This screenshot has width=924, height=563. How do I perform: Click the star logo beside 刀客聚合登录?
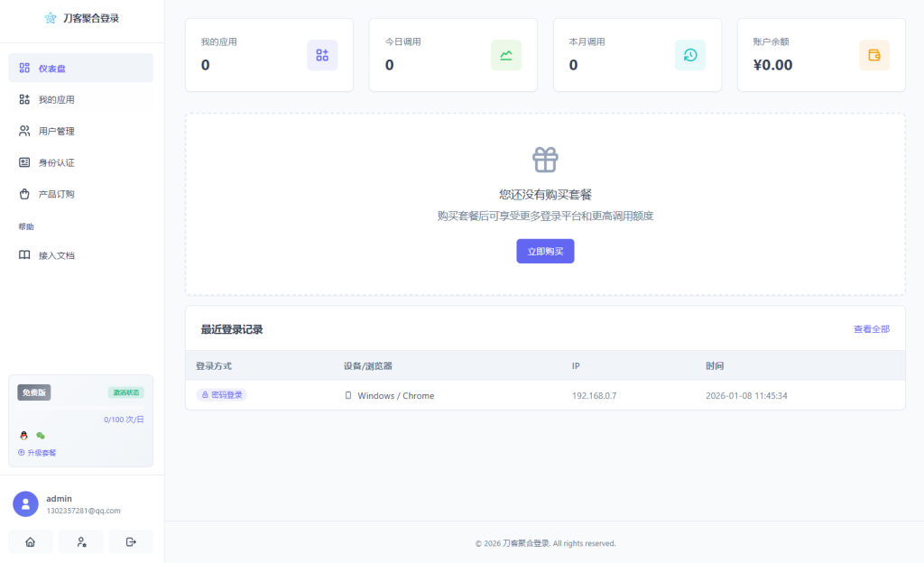(50, 18)
